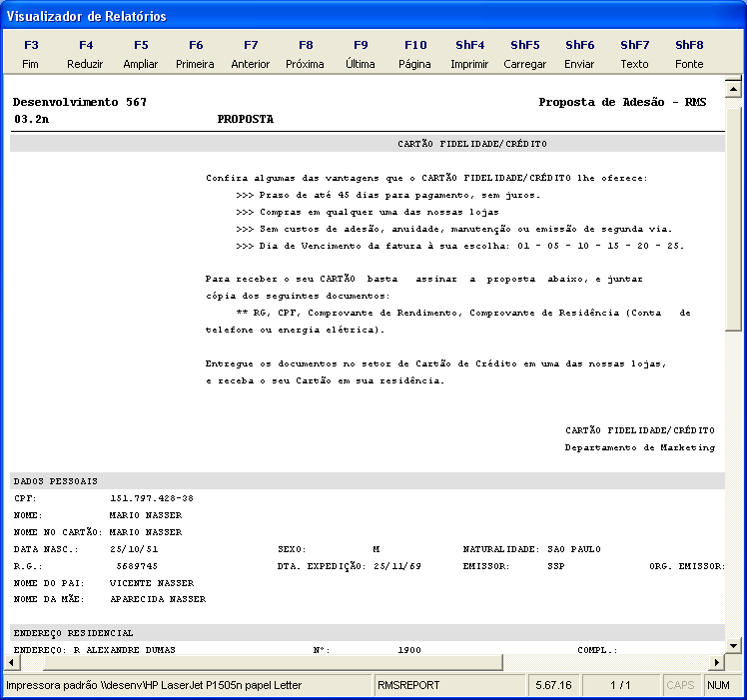Click the F3 Fim toolbar button
The width and height of the screenshot is (747, 700).
pyautogui.click(x=31, y=54)
